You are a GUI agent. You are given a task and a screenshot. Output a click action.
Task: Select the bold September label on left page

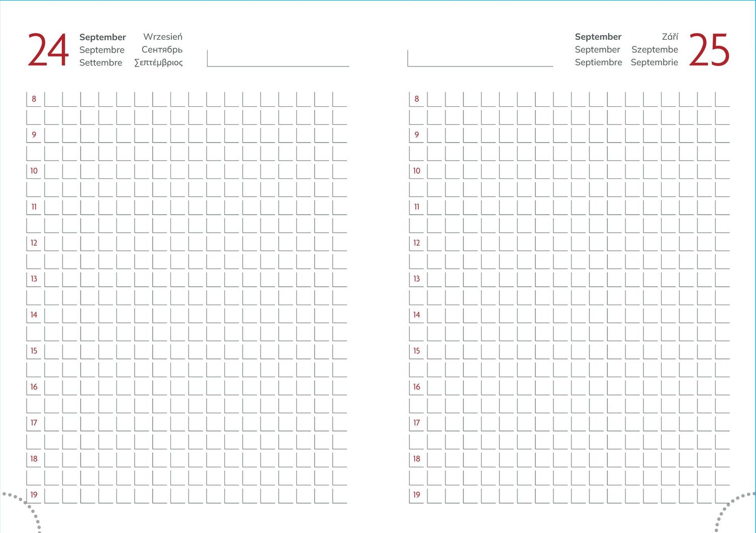(103, 37)
